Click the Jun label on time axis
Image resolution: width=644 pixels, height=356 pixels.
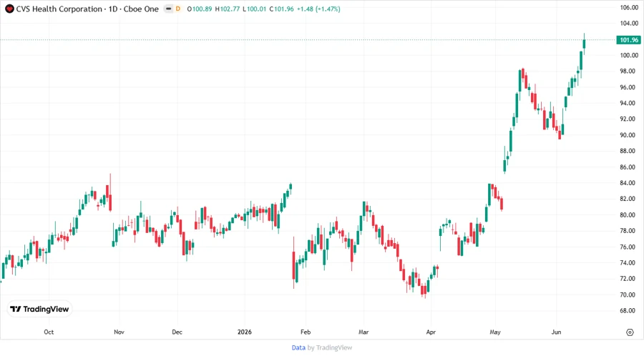point(556,332)
